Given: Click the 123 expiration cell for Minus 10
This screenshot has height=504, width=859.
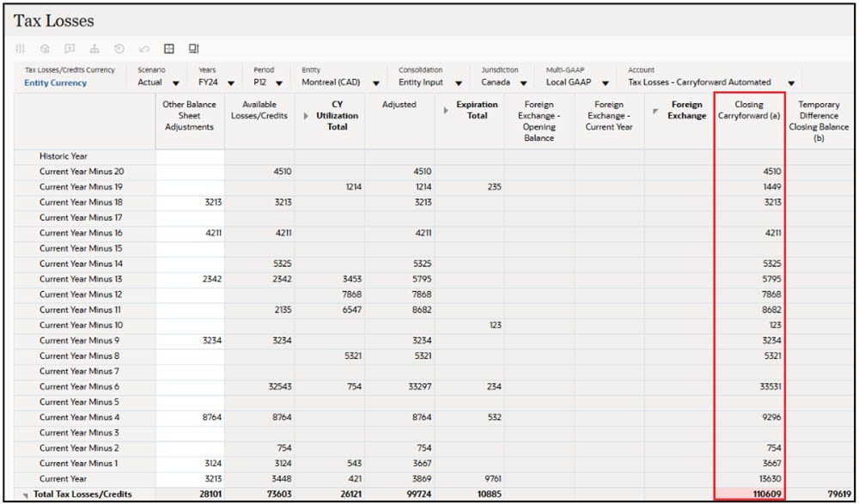Looking at the screenshot, I should [470, 325].
